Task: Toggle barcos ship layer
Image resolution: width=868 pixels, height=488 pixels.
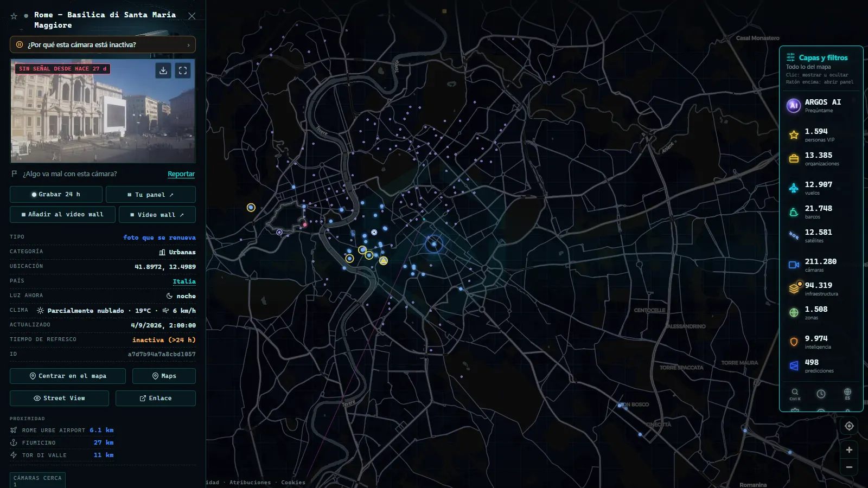Action: pos(821,211)
